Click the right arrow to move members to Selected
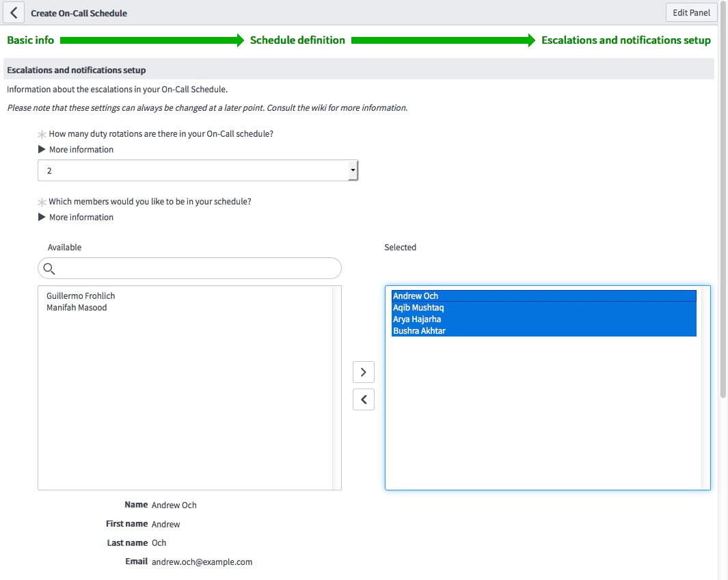Screen dimensions: 728x580 pos(363,372)
